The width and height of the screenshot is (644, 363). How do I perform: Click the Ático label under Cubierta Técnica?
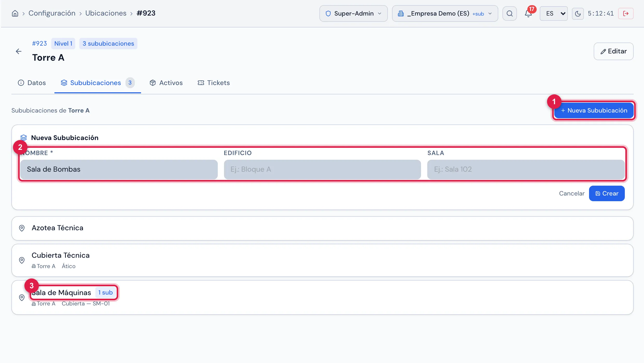point(68,266)
